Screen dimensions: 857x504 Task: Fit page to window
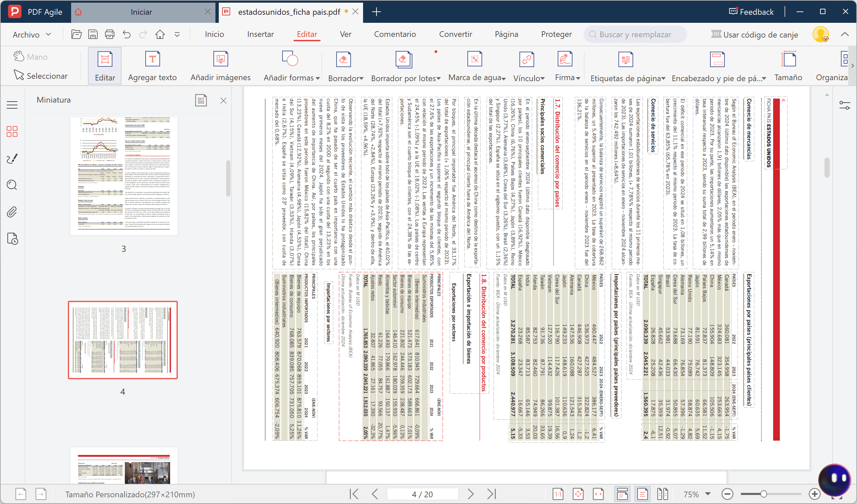tap(578, 494)
